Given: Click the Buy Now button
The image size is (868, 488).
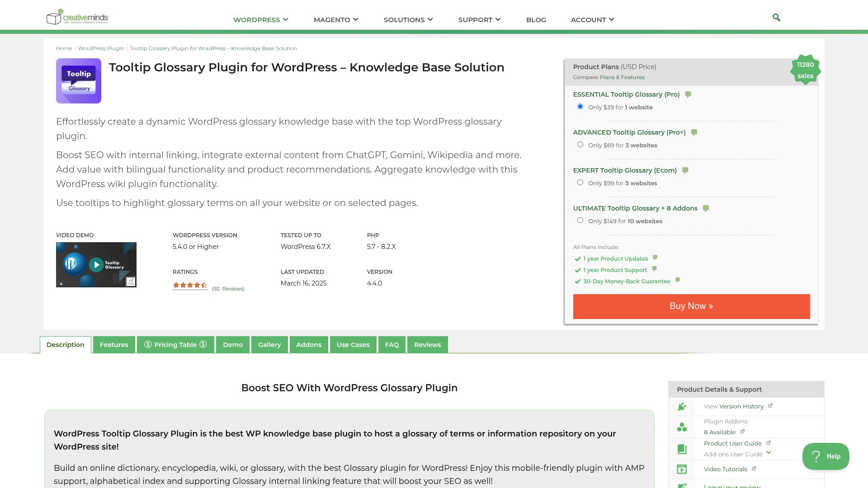Looking at the screenshot, I should [x=691, y=306].
